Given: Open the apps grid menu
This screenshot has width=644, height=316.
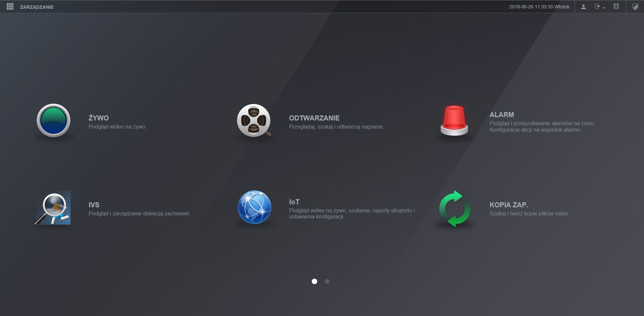Looking at the screenshot, I should (10, 6).
